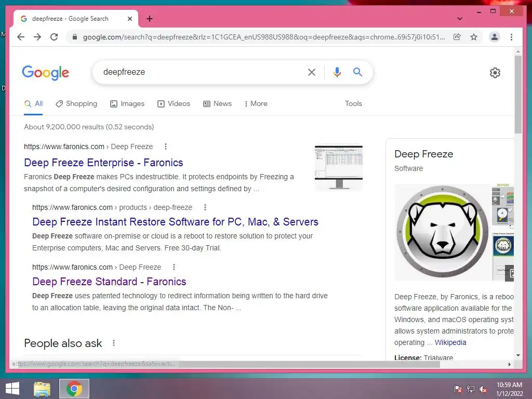Open a new browser tab
Image resolution: width=532 pixels, height=399 pixels.
[x=150, y=19]
